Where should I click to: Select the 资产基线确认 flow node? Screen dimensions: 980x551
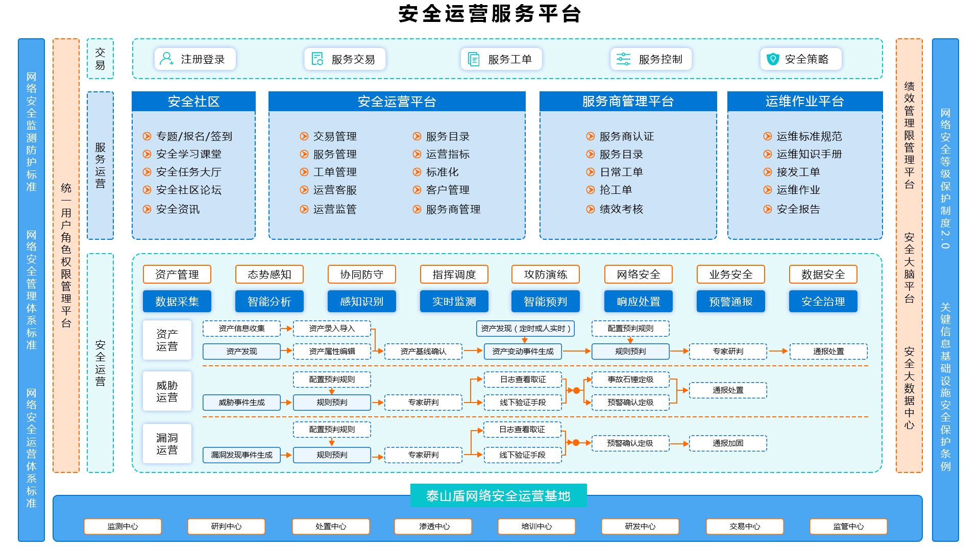click(423, 352)
